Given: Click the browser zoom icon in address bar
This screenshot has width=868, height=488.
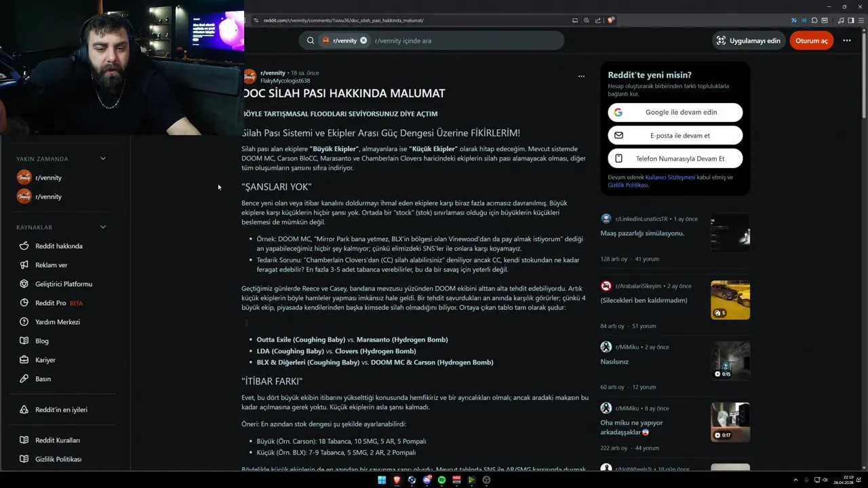Looking at the screenshot, I should [587, 20].
